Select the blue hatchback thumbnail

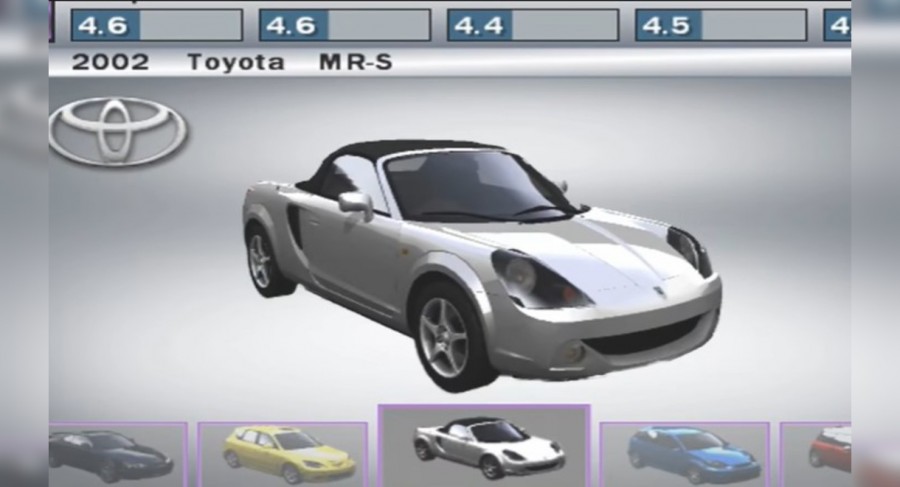tap(684, 454)
